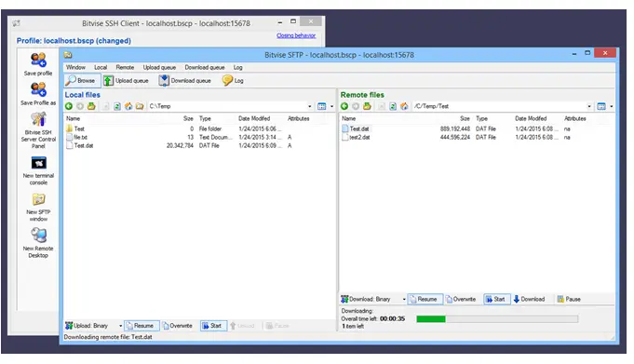
Task: Open the Browse toolbar view
Action: coord(82,80)
